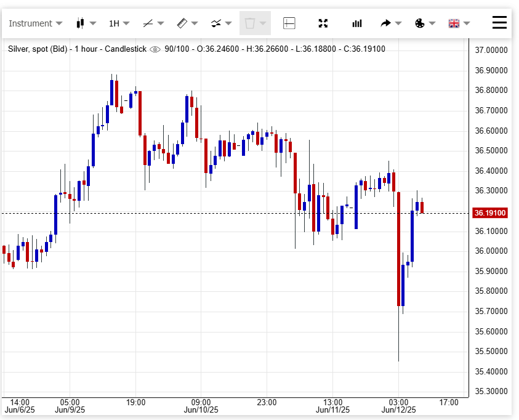Open the color palette theme icon
Image resolution: width=519 pixels, height=420 pixels.
pos(420,23)
